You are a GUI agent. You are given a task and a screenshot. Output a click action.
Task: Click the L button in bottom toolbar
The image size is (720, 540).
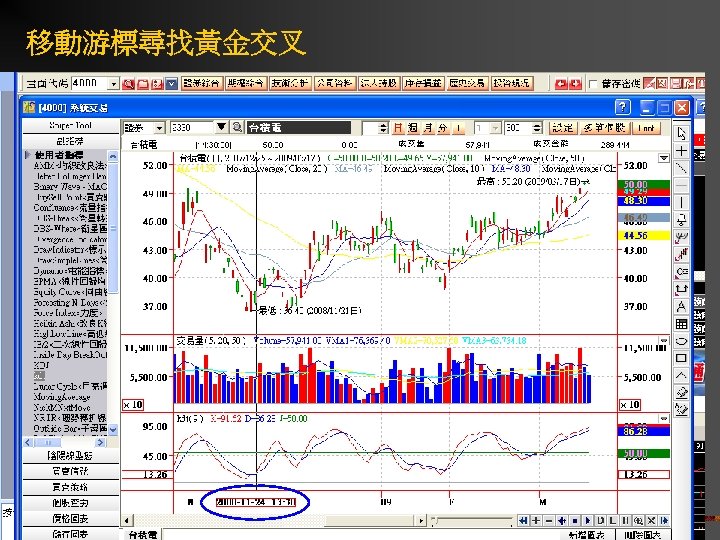click(x=613, y=521)
